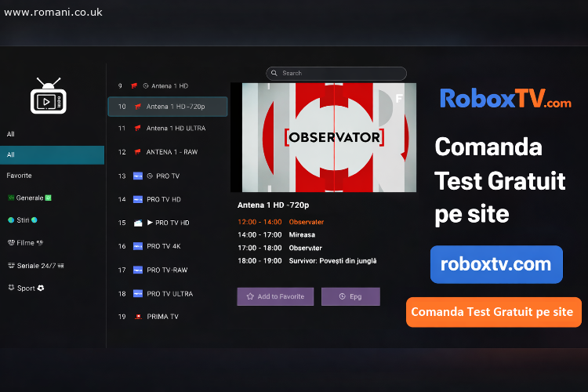Click the PRO TV 4K channel logo
This screenshot has height=392, width=588.
pos(138,246)
